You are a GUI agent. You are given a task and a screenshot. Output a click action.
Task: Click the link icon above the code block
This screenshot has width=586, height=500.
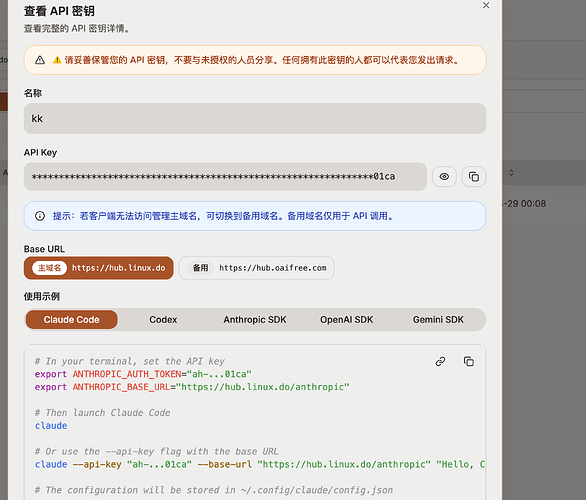coord(440,361)
